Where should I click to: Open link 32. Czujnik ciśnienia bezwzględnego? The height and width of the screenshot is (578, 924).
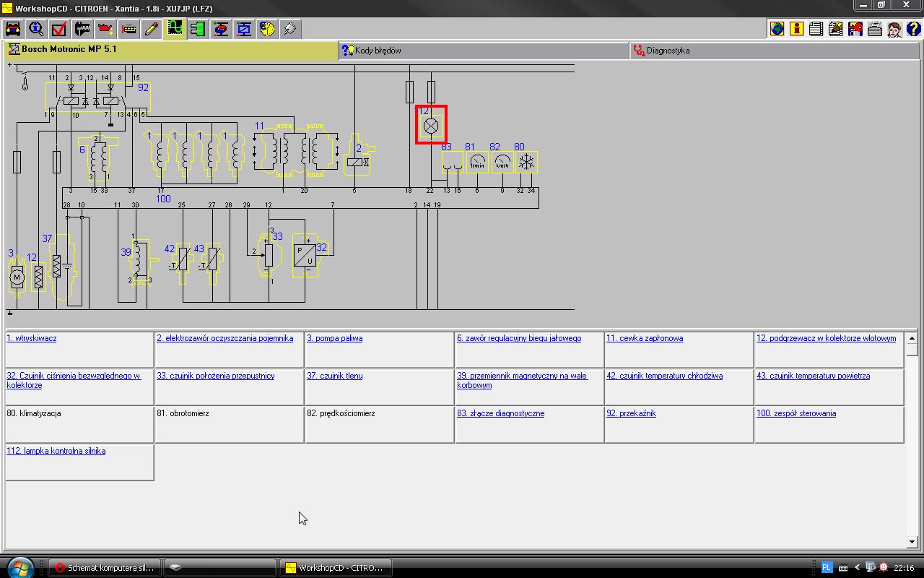tap(74, 380)
